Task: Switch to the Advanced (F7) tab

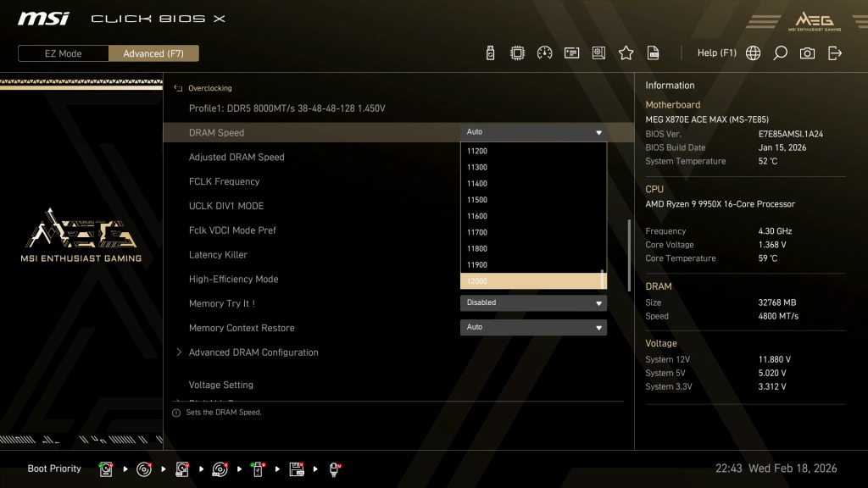Action: (x=153, y=53)
